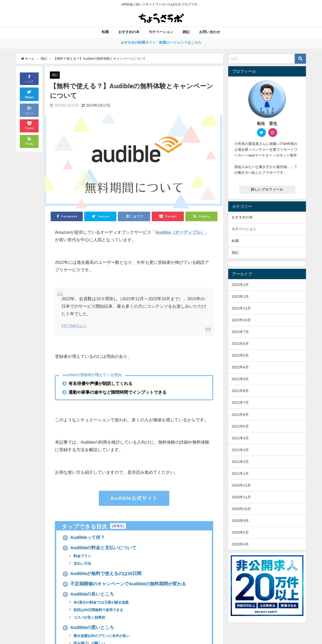Jump to 支払い方法 subsection

pyautogui.click(x=82, y=563)
